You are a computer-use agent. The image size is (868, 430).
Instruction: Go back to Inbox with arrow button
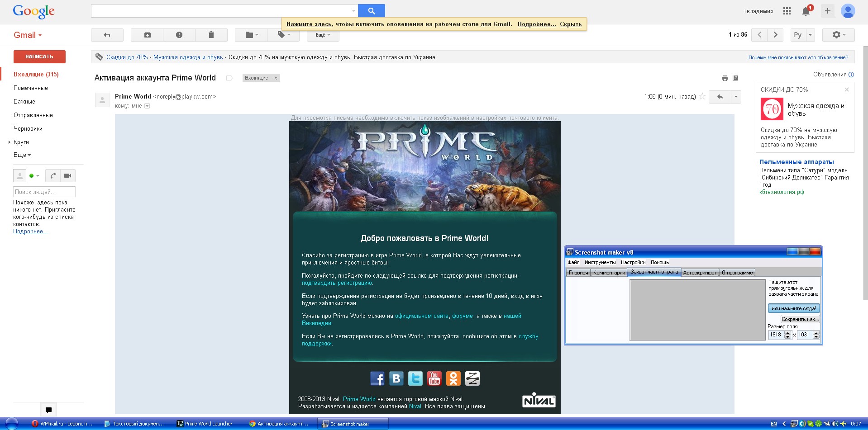[107, 35]
